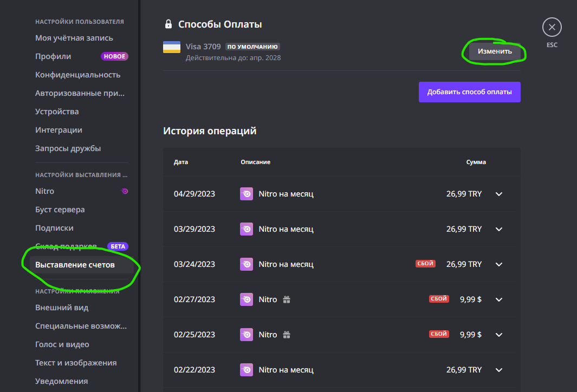Click the БЕТА badge next to Склад подарков

pos(118,246)
